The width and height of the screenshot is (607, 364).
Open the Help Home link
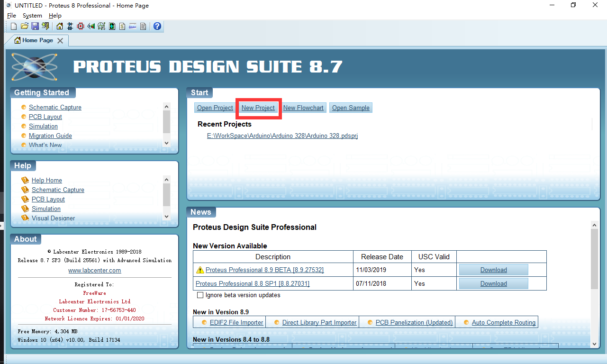click(47, 180)
